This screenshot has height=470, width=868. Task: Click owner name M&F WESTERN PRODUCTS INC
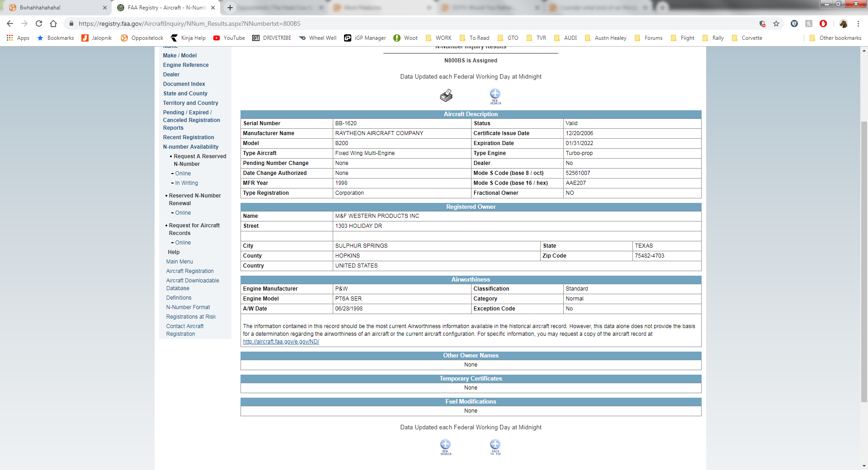point(377,216)
